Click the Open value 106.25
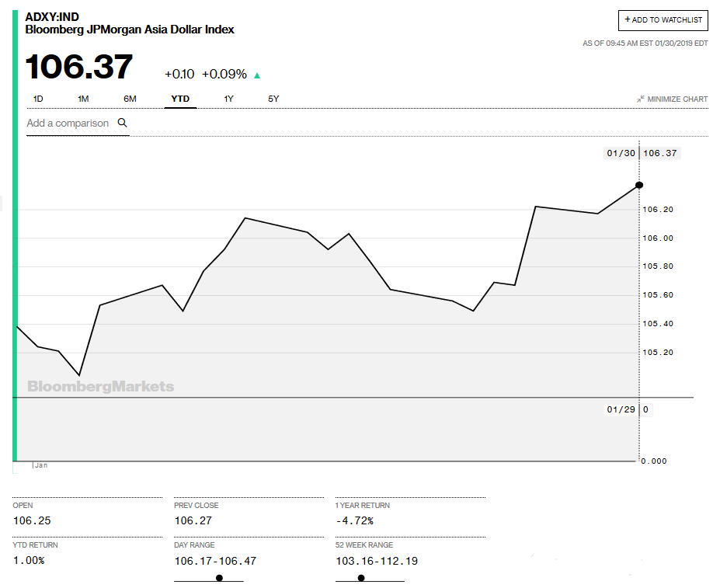The height and width of the screenshot is (588, 720). click(32, 520)
